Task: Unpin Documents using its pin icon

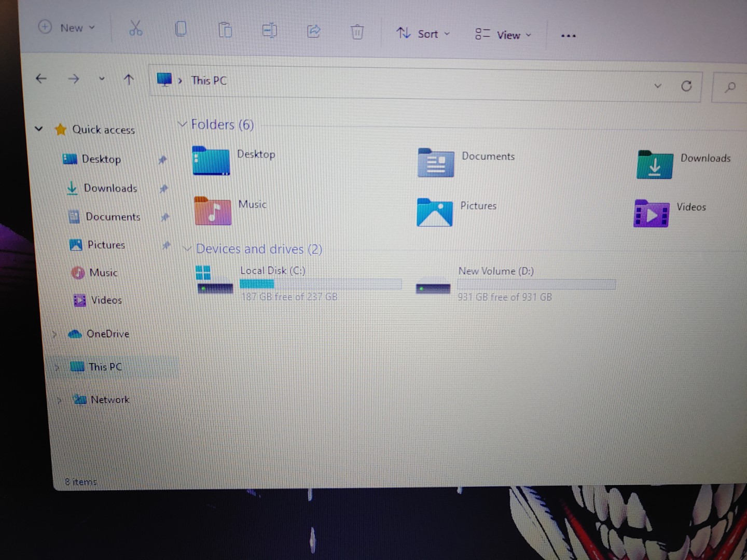Action: coord(165,217)
